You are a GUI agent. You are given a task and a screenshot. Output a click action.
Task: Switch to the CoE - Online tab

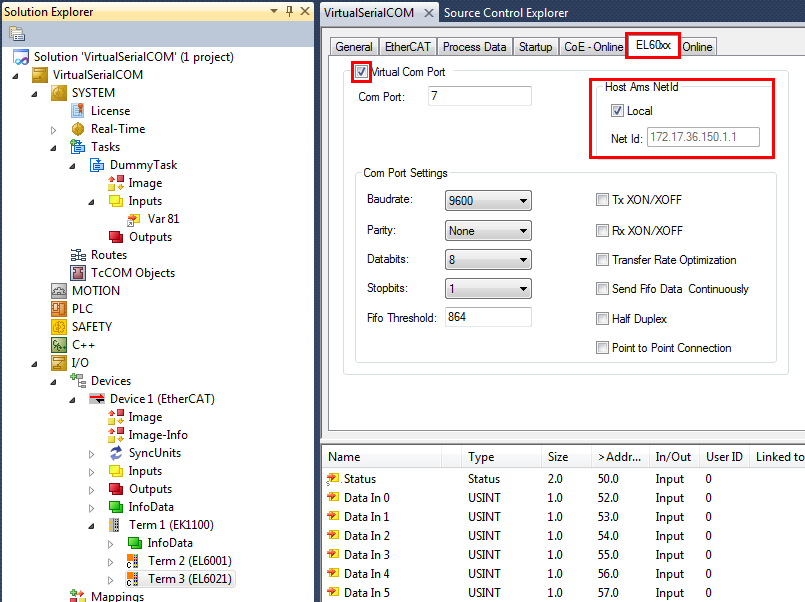[x=593, y=47]
